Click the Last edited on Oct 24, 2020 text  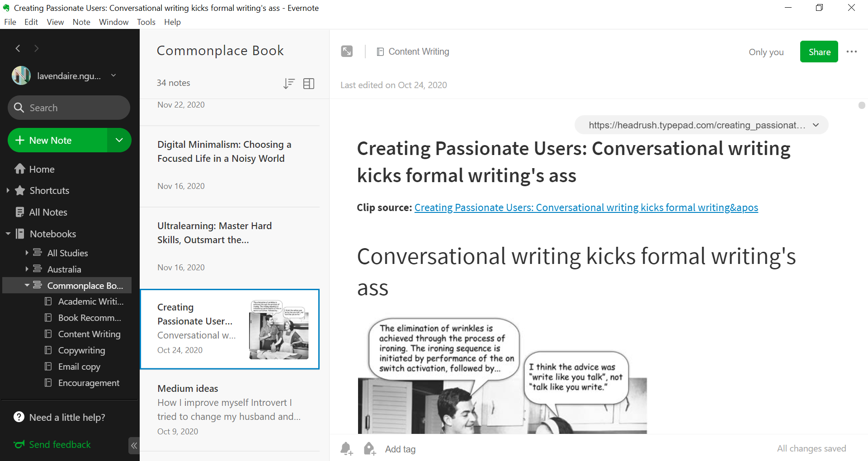[x=394, y=85]
